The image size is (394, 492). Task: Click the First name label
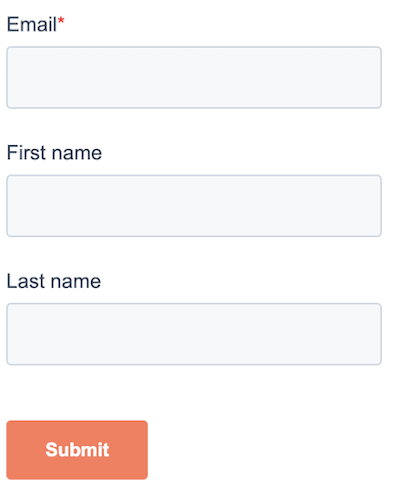tap(54, 153)
